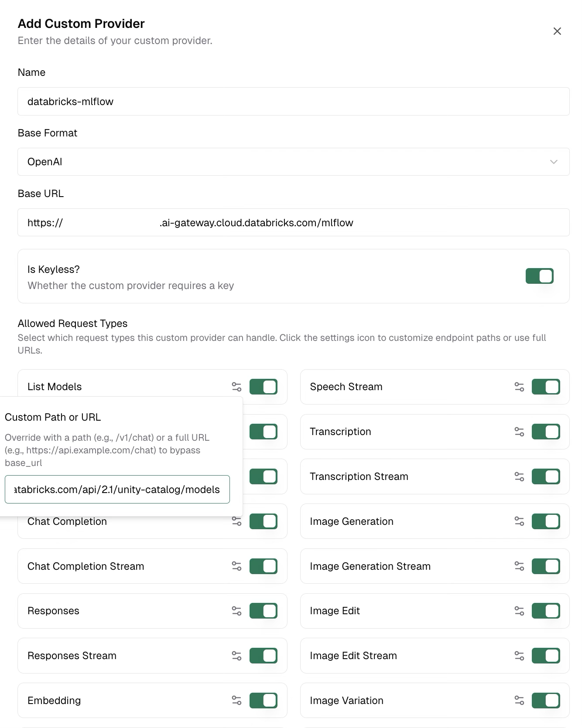This screenshot has width=582, height=728.
Task: Click the Base URL input field
Action: click(294, 222)
